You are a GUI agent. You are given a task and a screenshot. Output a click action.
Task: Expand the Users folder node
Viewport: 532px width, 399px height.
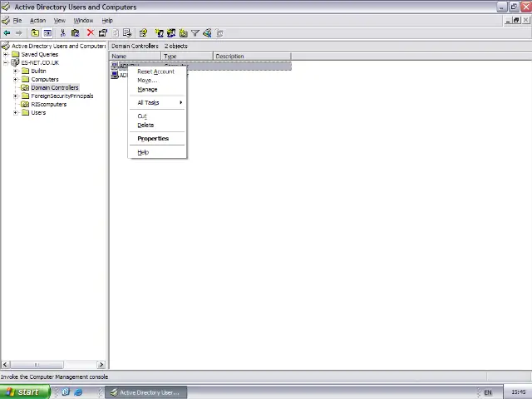(15, 113)
